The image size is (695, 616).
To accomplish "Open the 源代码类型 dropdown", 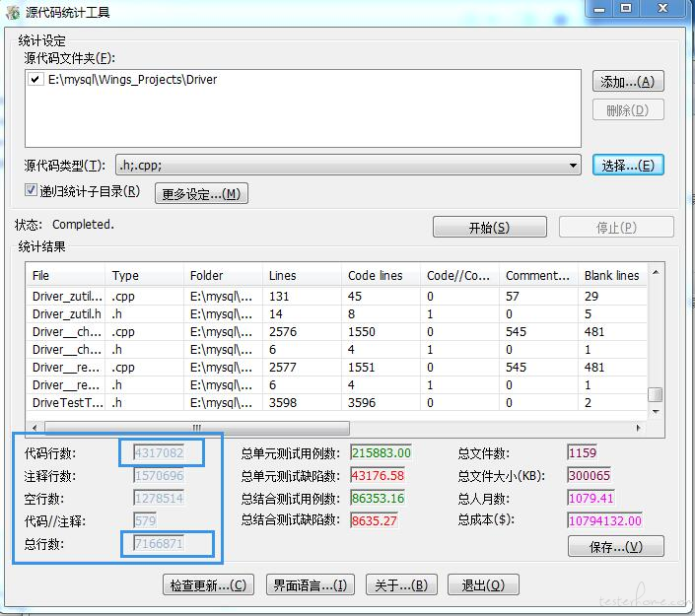I will click(573, 166).
